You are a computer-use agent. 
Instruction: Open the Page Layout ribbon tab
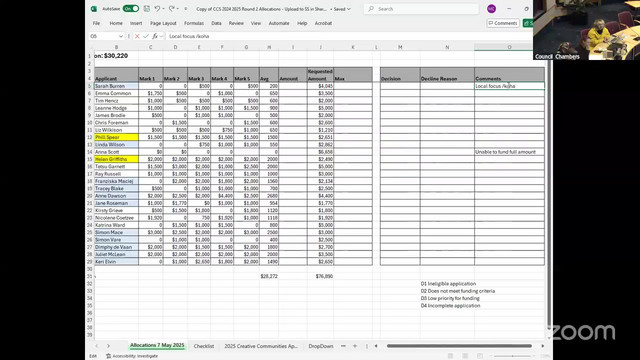coord(163,23)
